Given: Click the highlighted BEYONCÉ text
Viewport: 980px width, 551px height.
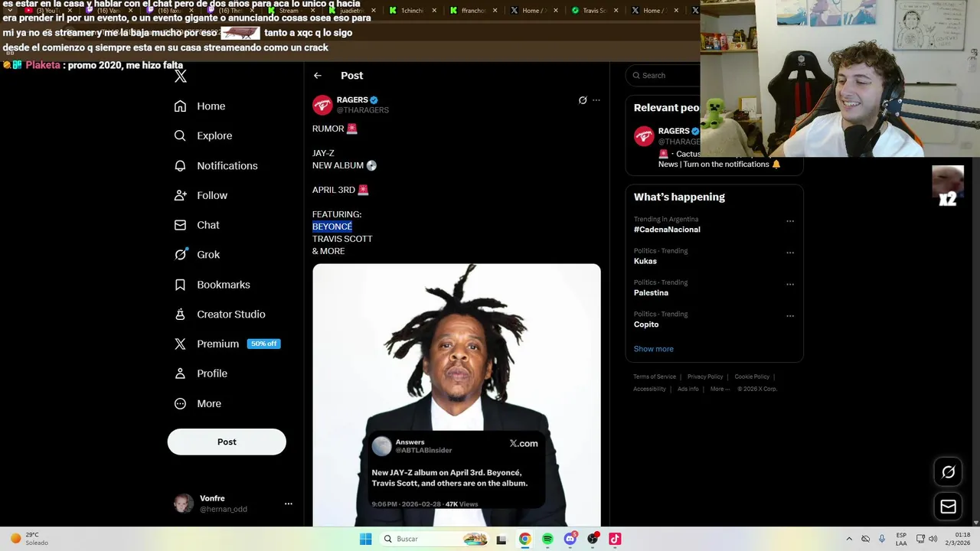Looking at the screenshot, I should pos(332,227).
